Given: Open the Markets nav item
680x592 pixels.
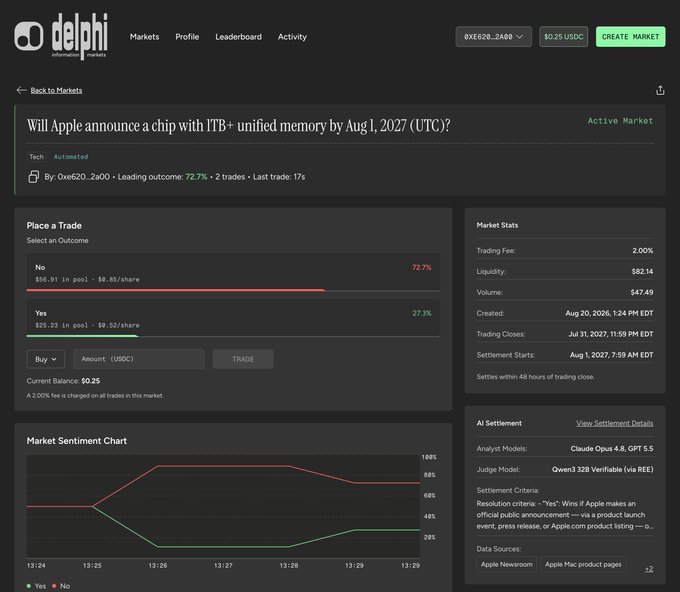Looking at the screenshot, I should [144, 37].
